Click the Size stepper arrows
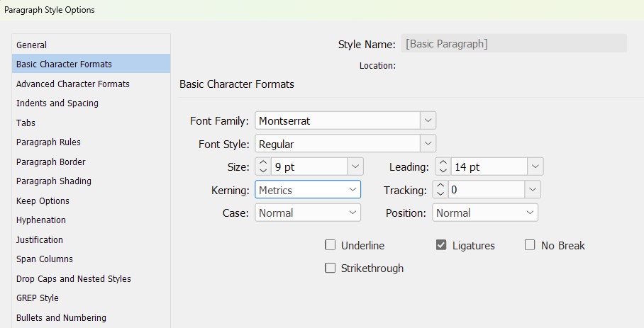The image size is (644, 328). (262, 167)
